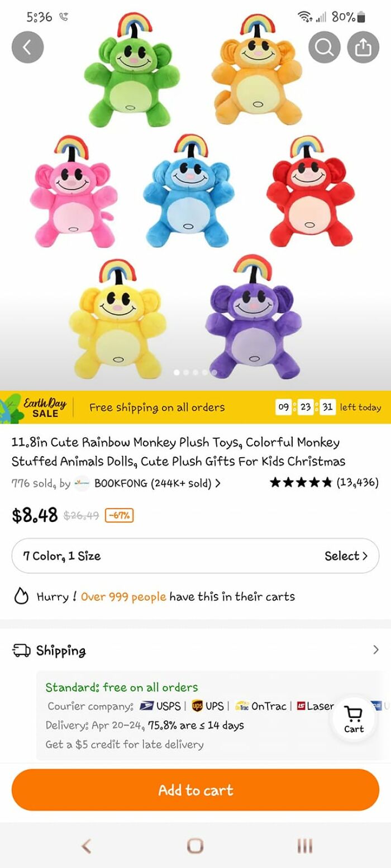Viewport: 391px width, 868px height.
Task: Open the 7 Color, 1 Size selector
Action: [x=195, y=555]
